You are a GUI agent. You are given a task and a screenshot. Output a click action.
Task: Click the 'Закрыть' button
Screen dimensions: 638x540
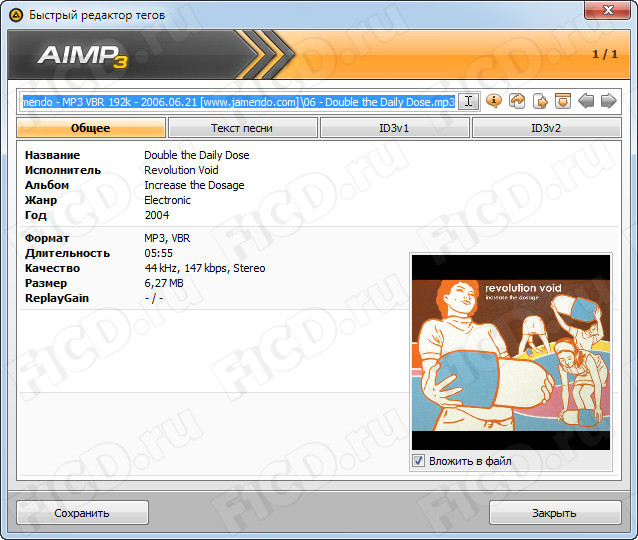[555, 513]
